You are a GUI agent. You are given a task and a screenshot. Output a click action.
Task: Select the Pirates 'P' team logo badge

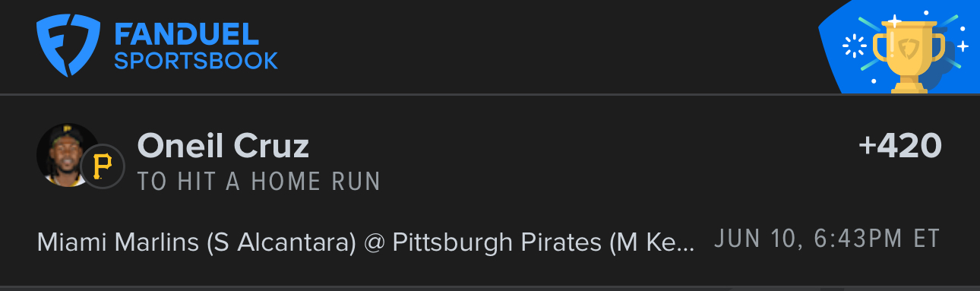(102, 166)
